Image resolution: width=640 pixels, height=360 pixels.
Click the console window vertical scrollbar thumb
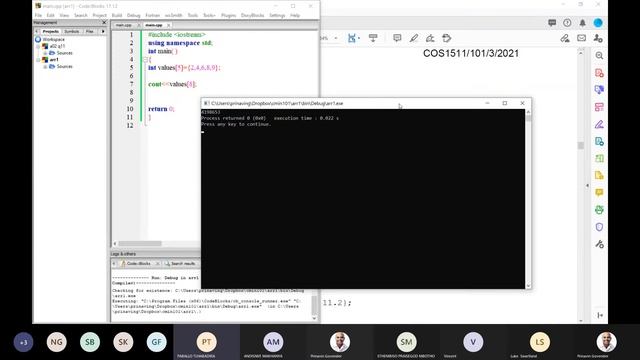[529, 118]
